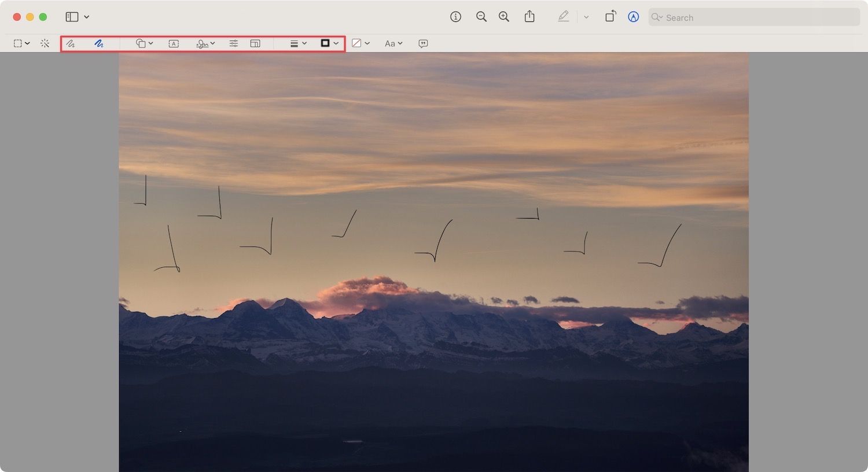Deselect the active Draw tool
The height and width of the screenshot is (472, 868).
[98, 43]
